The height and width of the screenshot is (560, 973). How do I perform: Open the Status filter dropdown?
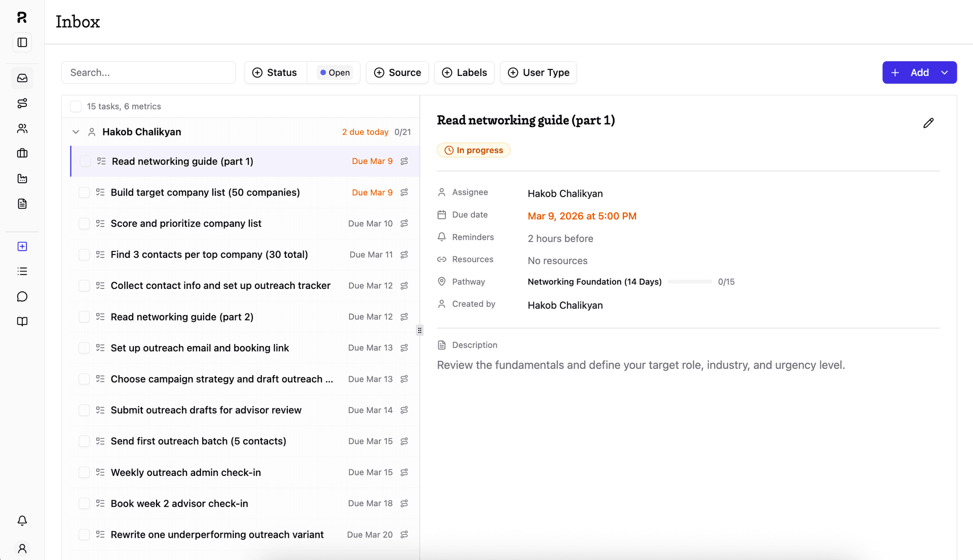click(275, 72)
